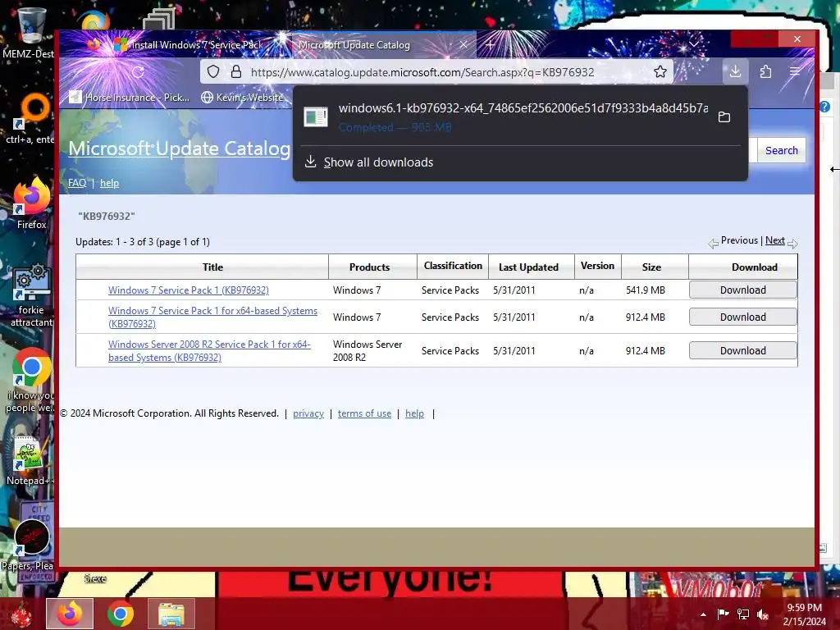Click the 5/31/2011 date in first row
The height and width of the screenshot is (630, 840).
click(x=514, y=290)
